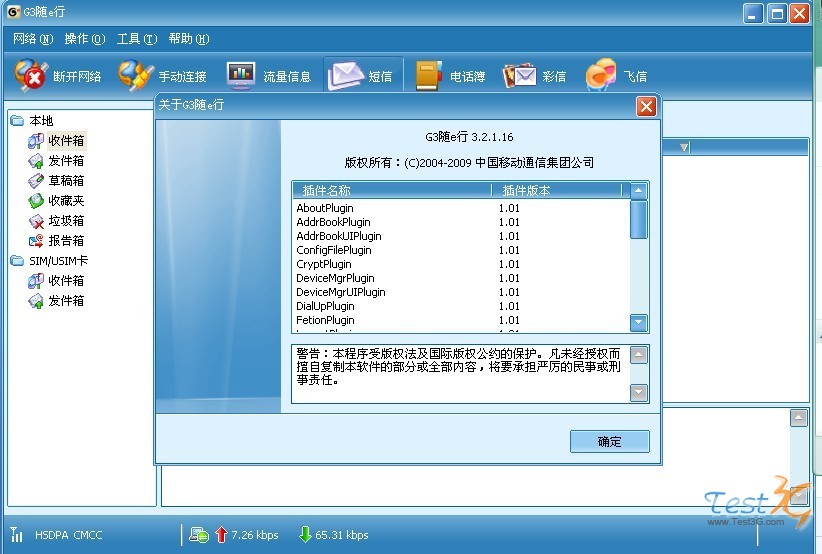Click the 版权所有 copyright line
Viewport: 822px width, 554px height.
[469, 163]
